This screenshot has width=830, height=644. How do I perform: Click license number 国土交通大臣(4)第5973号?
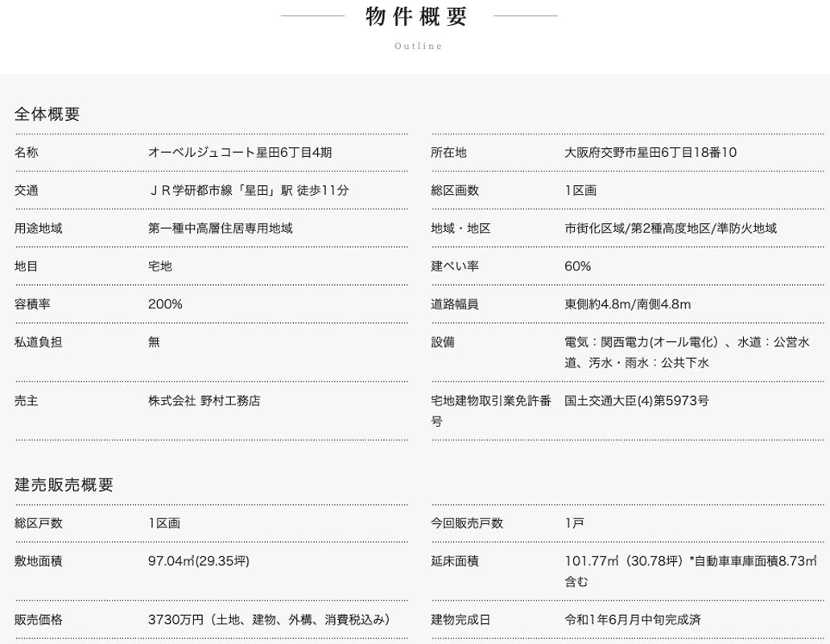(636, 400)
